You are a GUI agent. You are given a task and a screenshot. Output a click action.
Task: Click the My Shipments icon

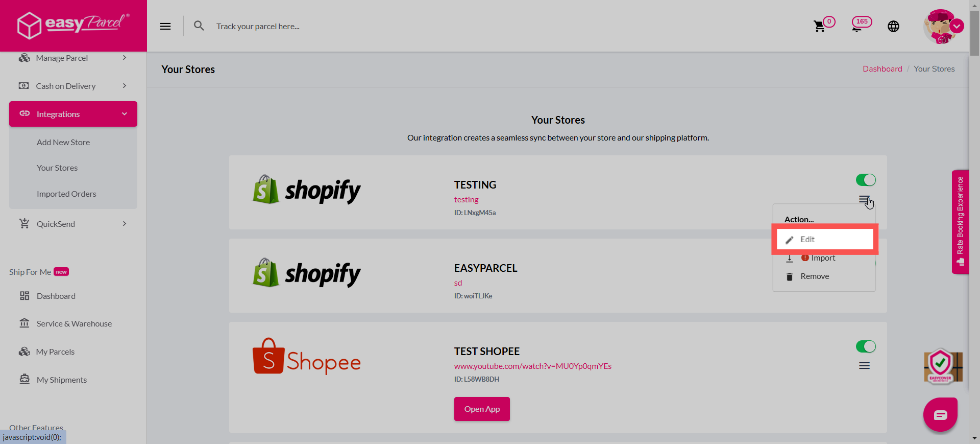tap(24, 379)
